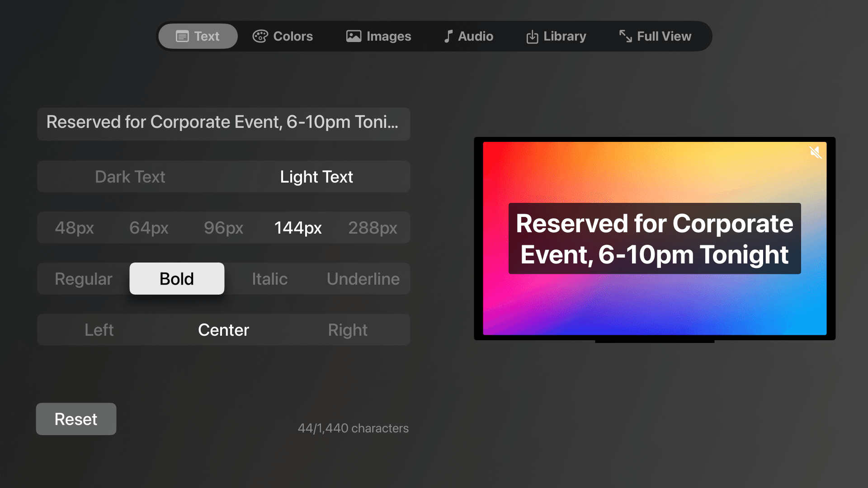Select Italic font style
Image resolution: width=868 pixels, height=488 pixels.
coord(269,278)
